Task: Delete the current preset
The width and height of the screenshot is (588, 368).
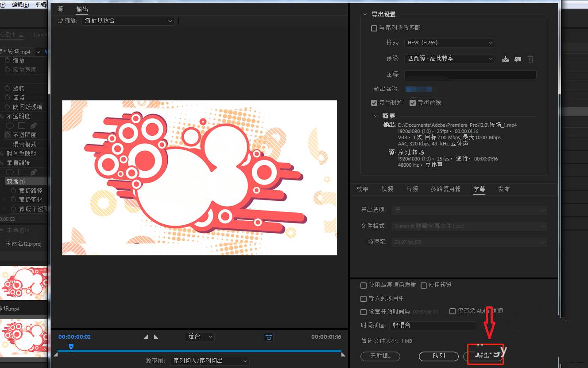Action: pos(530,59)
